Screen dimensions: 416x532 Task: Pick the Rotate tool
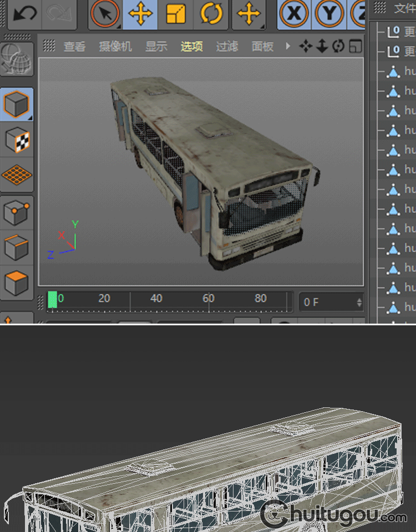click(x=211, y=13)
